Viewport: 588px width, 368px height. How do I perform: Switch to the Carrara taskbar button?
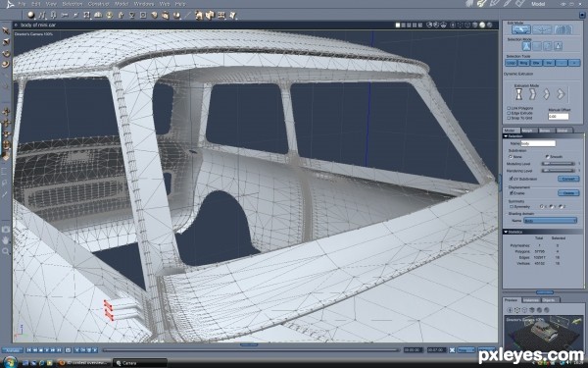[140, 363]
